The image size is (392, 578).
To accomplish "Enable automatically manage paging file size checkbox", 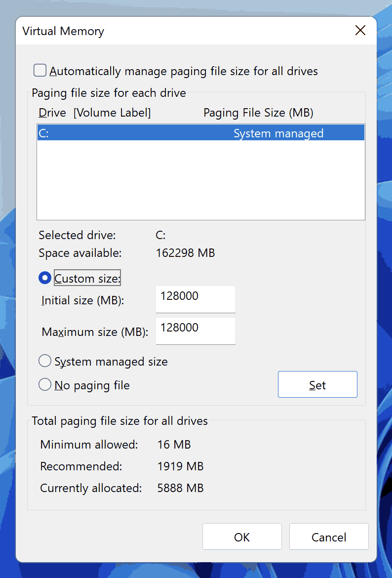I will [x=40, y=71].
